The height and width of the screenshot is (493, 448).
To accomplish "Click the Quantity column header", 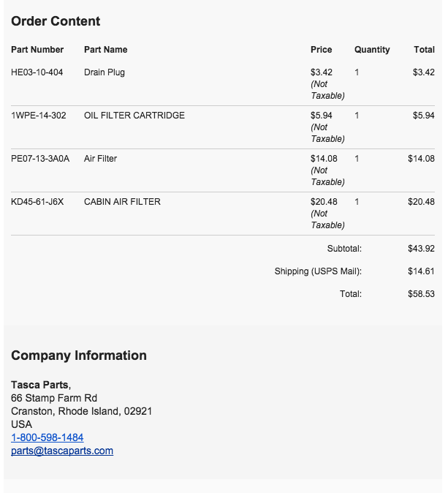I will pos(372,50).
